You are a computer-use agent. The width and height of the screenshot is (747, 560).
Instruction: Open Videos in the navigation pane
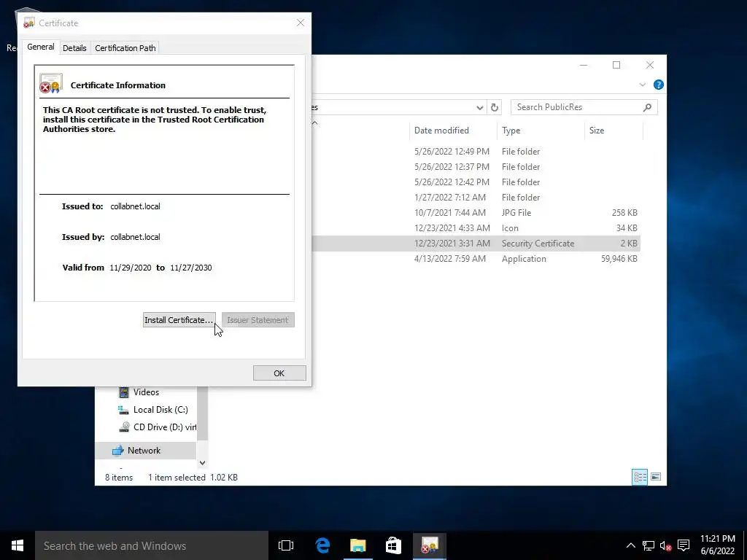[146, 392]
